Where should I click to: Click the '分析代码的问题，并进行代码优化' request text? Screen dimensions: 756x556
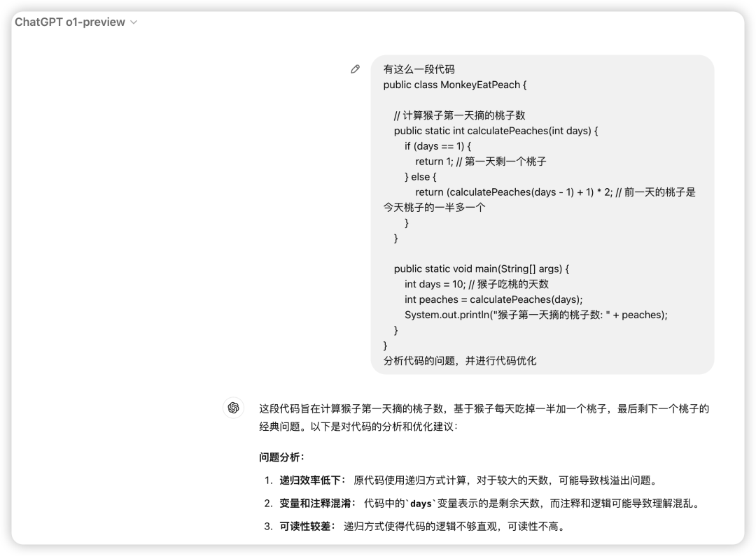tap(459, 361)
